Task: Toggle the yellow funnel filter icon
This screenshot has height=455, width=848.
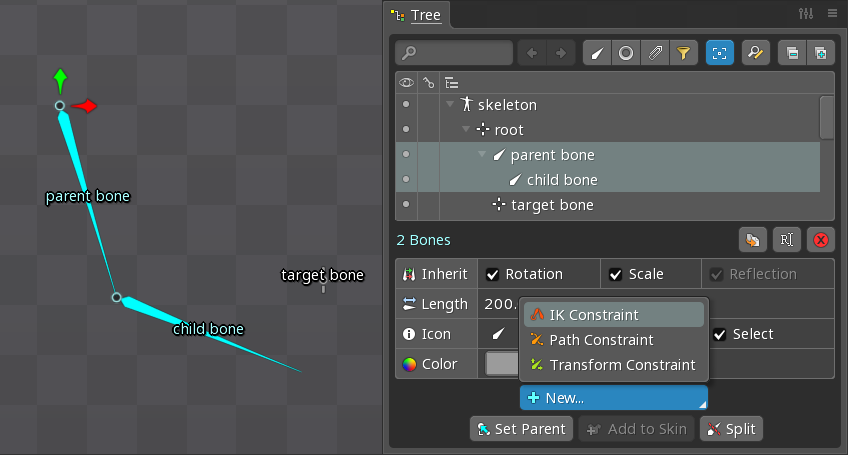Action: [x=684, y=53]
